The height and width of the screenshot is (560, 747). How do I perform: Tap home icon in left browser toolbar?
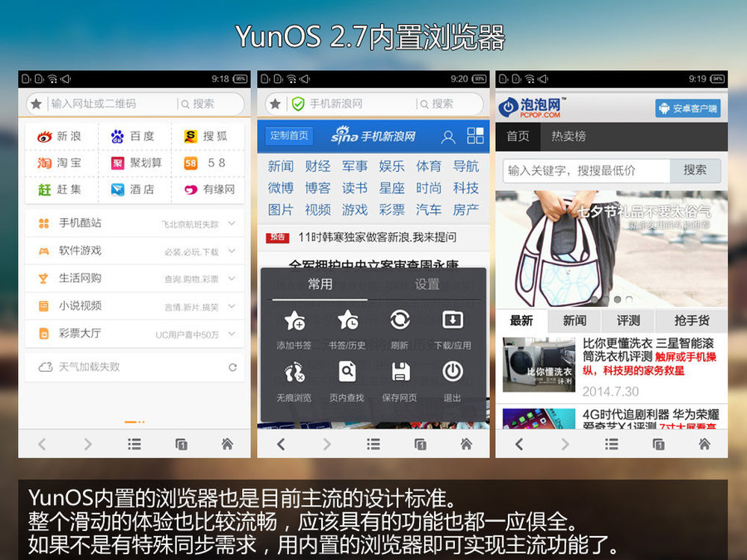[227, 444]
